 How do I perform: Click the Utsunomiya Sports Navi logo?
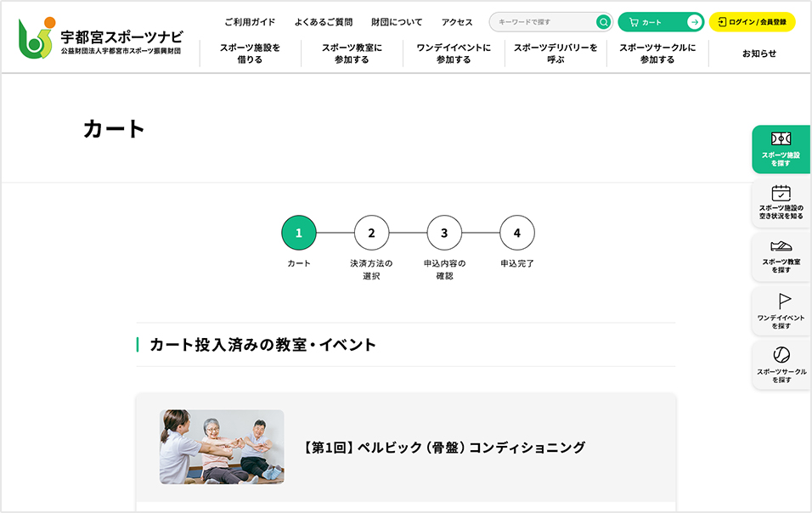click(100, 38)
